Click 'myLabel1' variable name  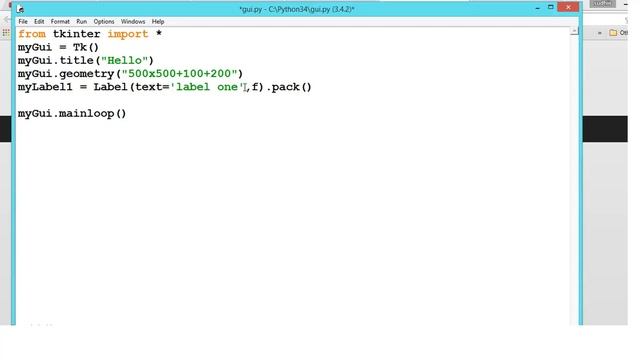tap(45, 87)
